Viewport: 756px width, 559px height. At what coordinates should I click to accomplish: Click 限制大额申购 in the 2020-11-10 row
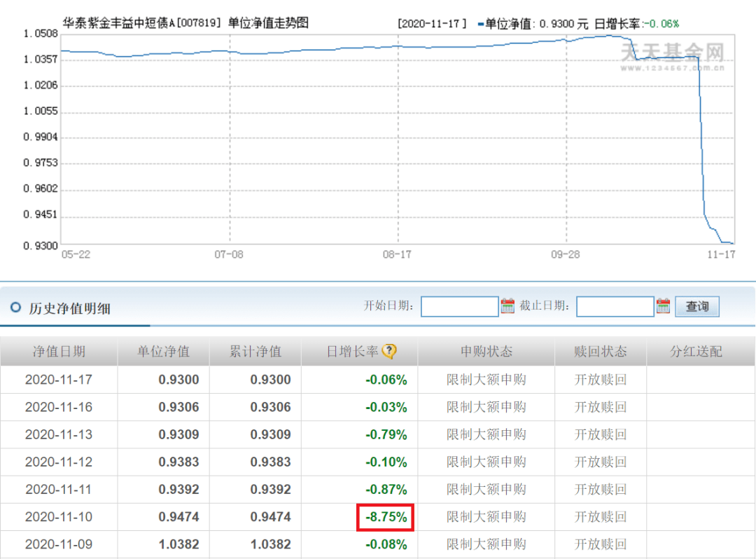click(486, 517)
